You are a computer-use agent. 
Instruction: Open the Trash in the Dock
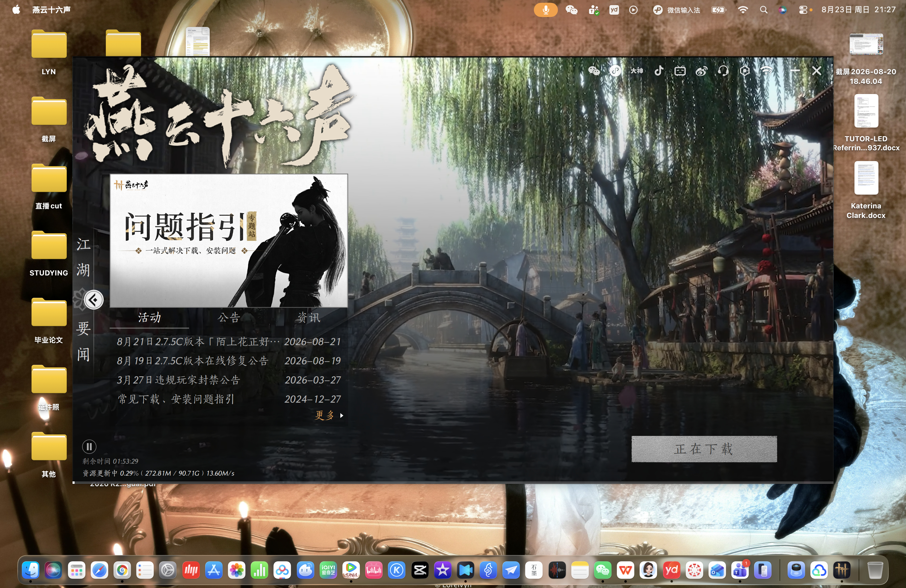(875, 570)
